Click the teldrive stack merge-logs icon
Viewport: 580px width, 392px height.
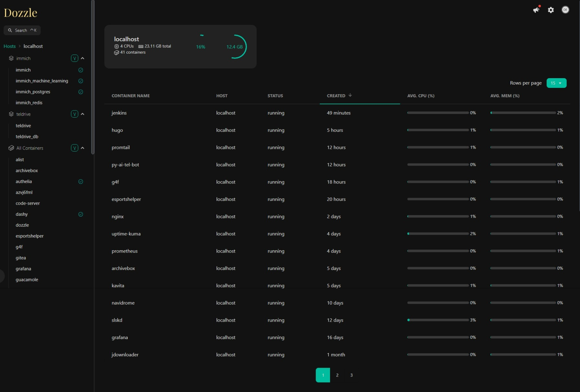coord(74,114)
